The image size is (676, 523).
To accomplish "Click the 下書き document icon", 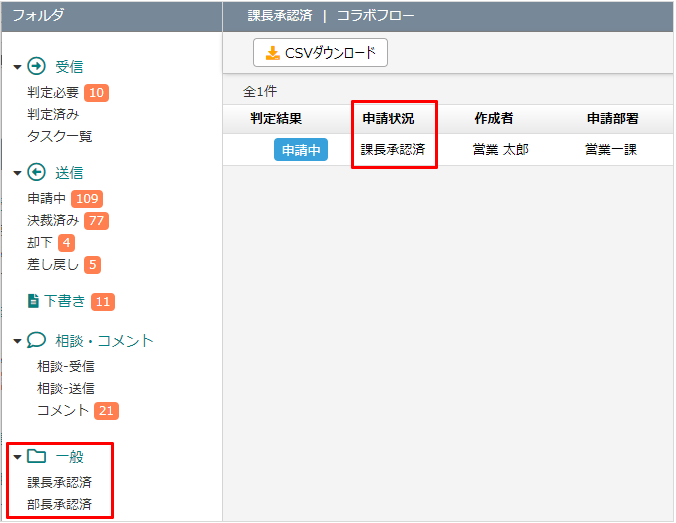I will click(33, 301).
